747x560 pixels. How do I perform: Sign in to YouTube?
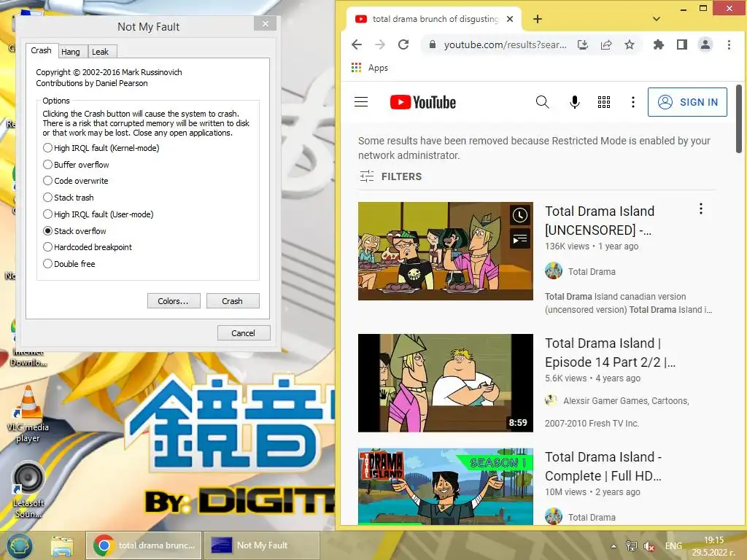pyautogui.click(x=687, y=102)
